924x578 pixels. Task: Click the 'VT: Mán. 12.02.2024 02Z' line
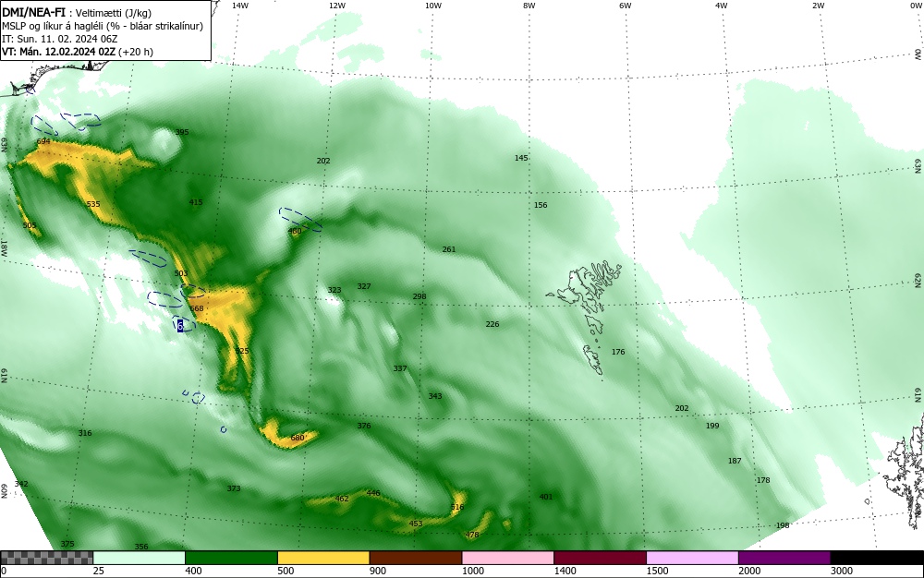pyautogui.click(x=78, y=52)
